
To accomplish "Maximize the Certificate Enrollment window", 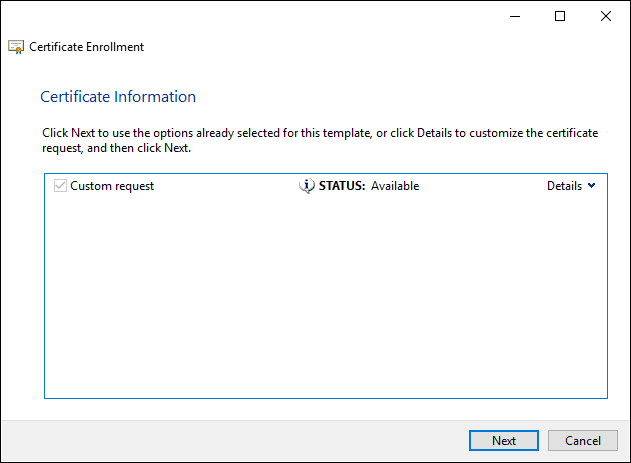I will point(560,16).
